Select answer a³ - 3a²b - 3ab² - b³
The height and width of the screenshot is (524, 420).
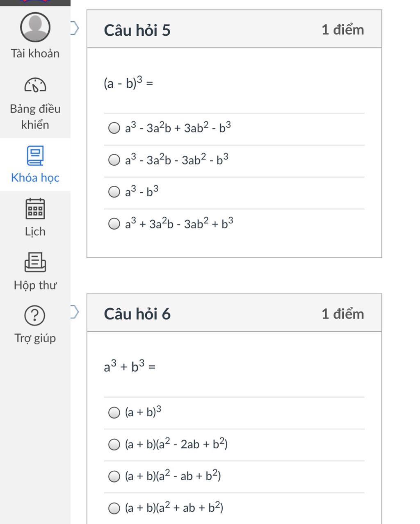point(114,159)
